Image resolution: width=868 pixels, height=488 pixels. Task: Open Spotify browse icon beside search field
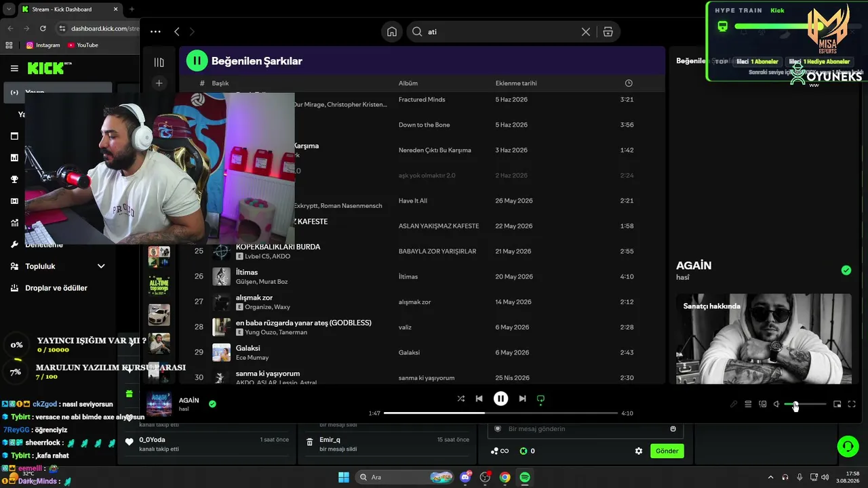click(608, 32)
